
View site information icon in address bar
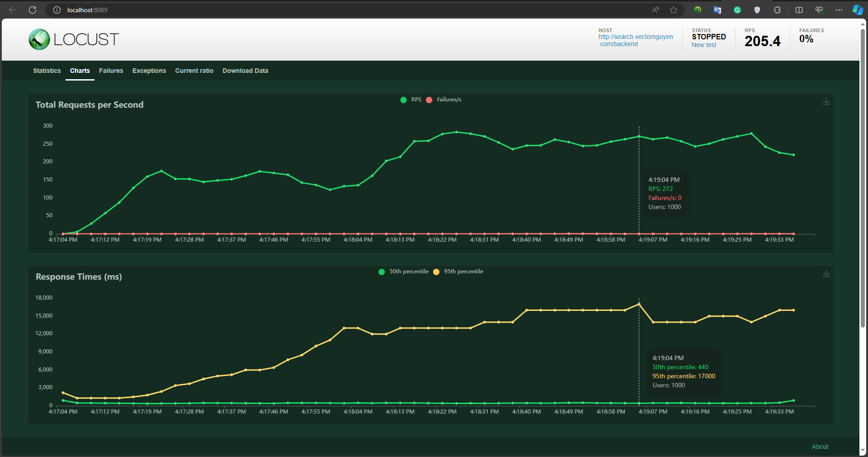[57, 10]
